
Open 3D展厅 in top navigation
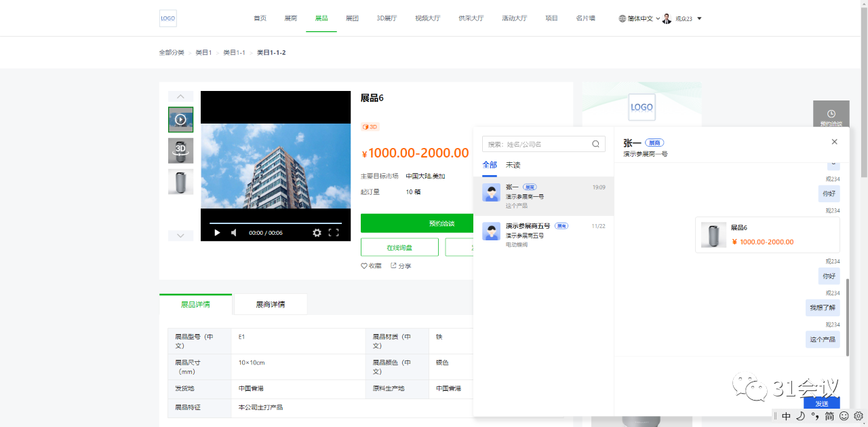[x=387, y=18]
